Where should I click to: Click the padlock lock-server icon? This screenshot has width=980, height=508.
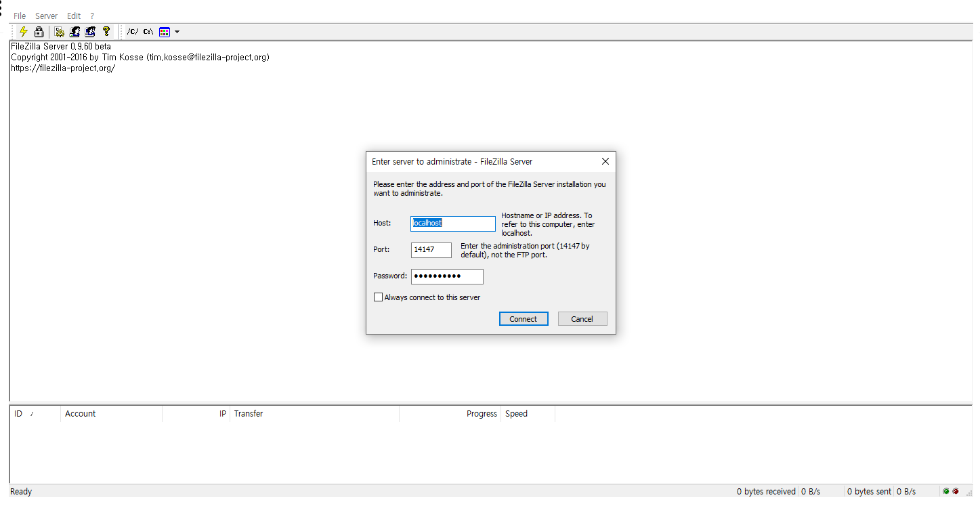pyautogui.click(x=39, y=32)
